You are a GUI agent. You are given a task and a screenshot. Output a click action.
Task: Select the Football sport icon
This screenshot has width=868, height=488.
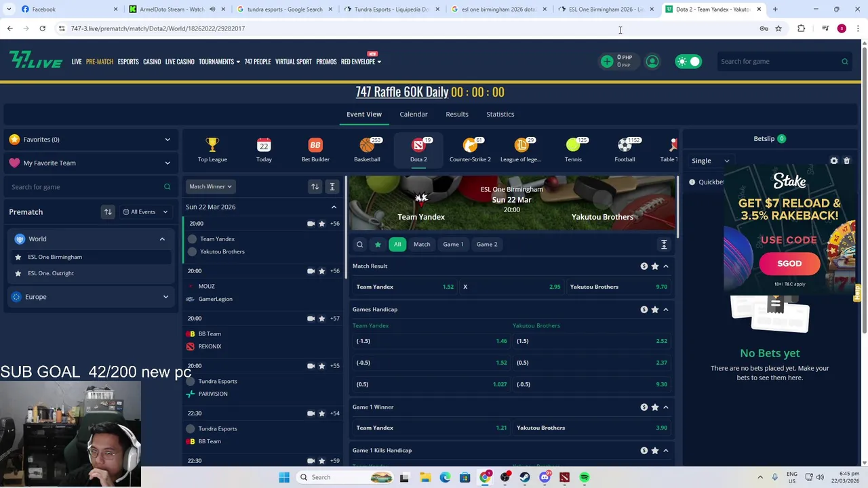(x=625, y=150)
